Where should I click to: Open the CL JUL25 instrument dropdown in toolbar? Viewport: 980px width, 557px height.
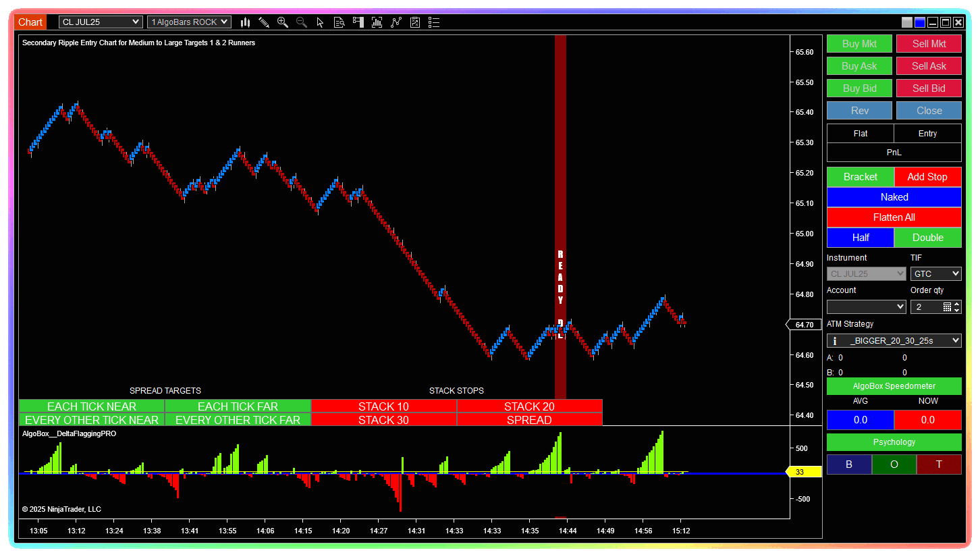click(101, 22)
